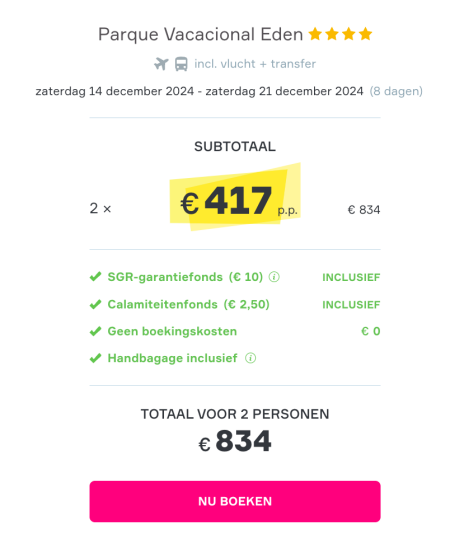
Task: Open Handbagage inclusief info icon
Action: (250, 358)
